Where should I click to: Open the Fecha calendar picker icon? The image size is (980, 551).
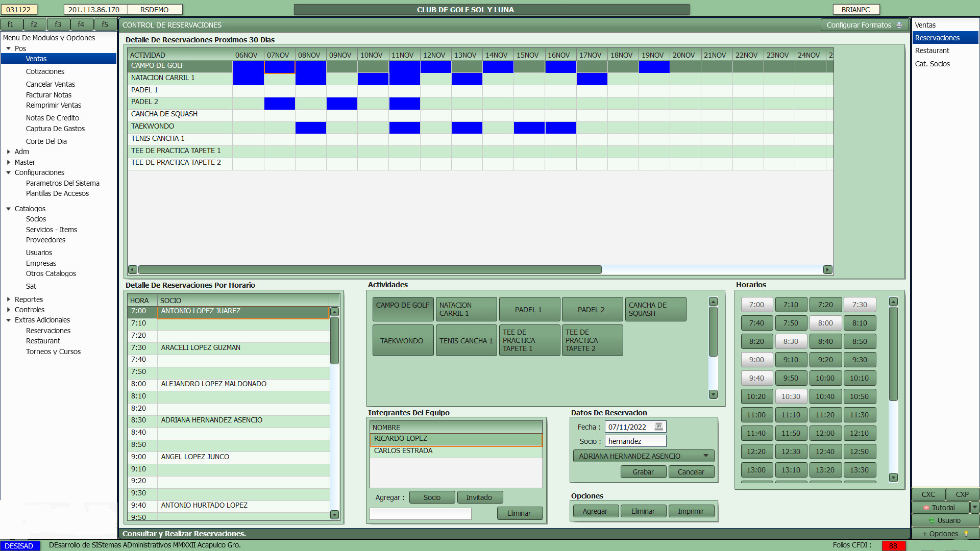click(658, 427)
